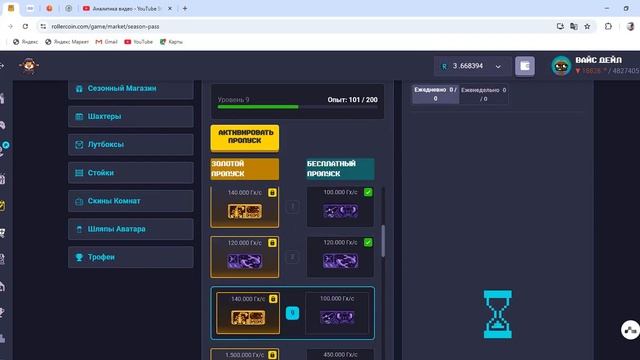Open the floating support chat button
This screenshot has height=360, width=640.
pyautogui.click(x=630, y=330)
